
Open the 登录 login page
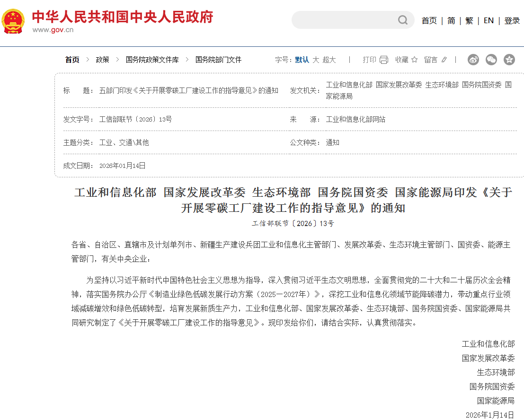[512, 21]
